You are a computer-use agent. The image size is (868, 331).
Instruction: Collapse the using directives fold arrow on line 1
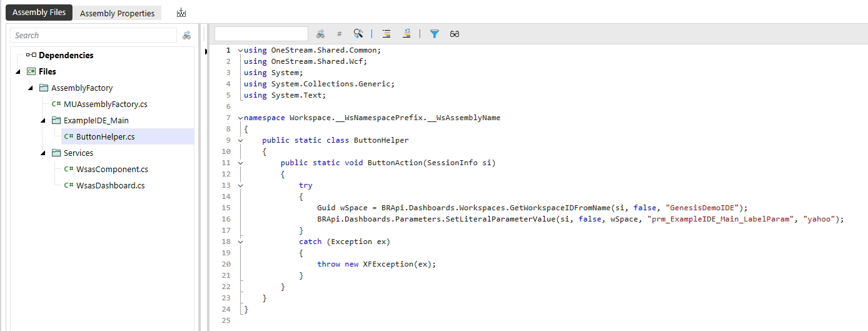[x=240, y=50]
